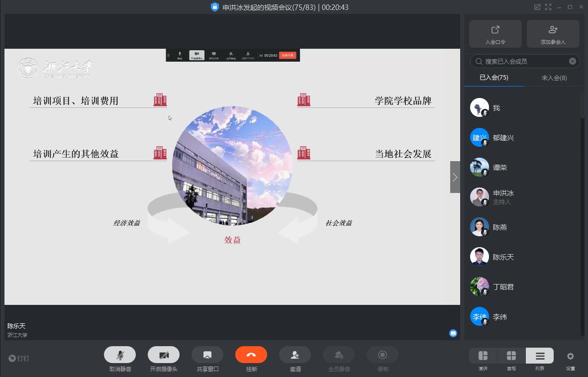Open the chat bubble icon below the slide
The image size is (588, 377).
[453, 333]
